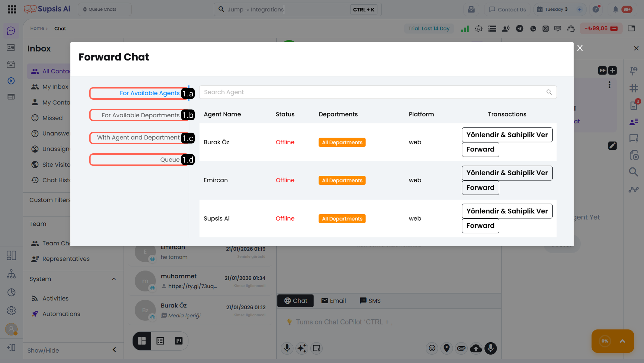Image resolution: width=644 pixels, height=363 pixels.
Task: Click Yönlendir & Sahiplik Ver for Supsis Ai
Action: (507, 211)
